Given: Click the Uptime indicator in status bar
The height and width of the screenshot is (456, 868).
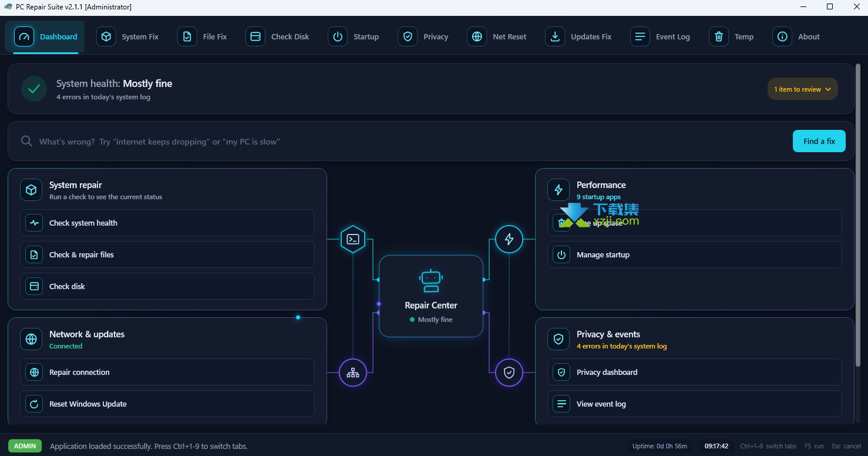Looking at the screenshot, I should pos(660,446).
